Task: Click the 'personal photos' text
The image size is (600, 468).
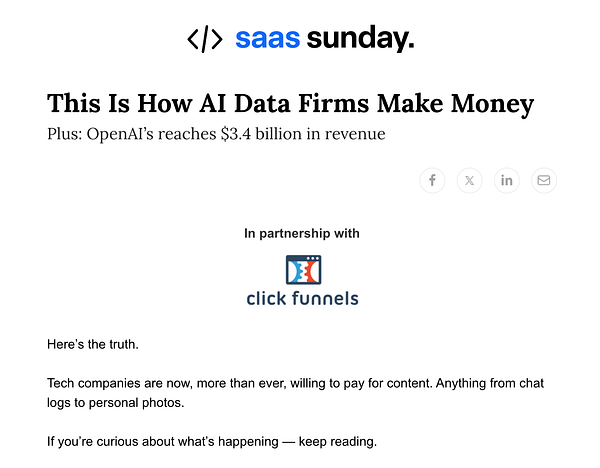Action: tap(135, 403)
